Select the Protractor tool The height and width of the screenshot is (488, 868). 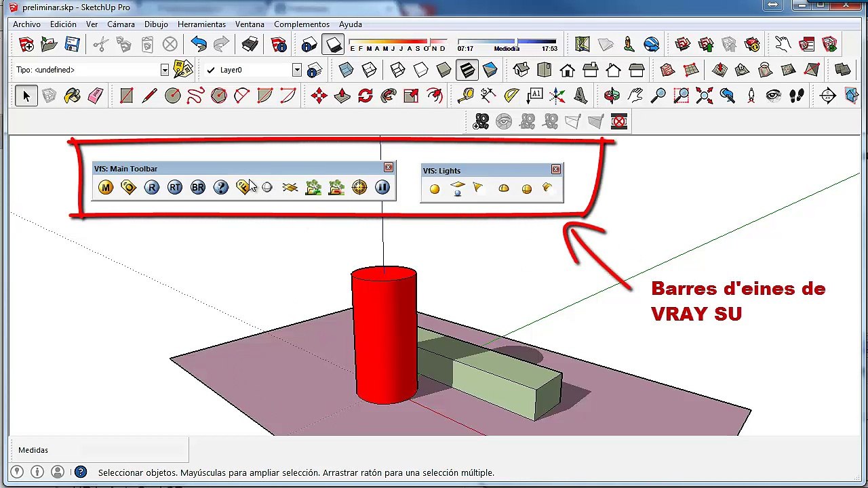[x=511, y=96]
